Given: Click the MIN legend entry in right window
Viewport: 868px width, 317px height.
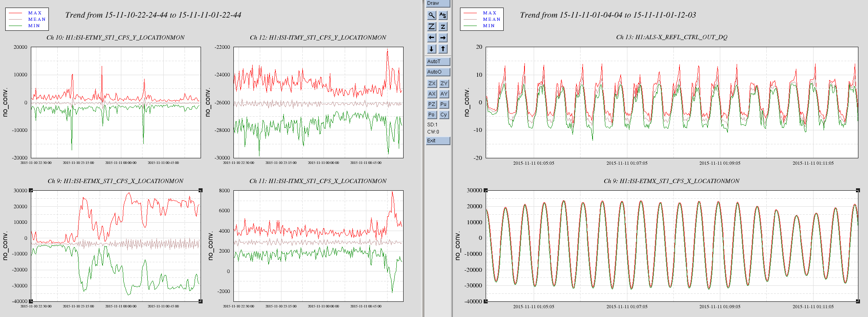Looking at the screenshot, I should 489,26.
